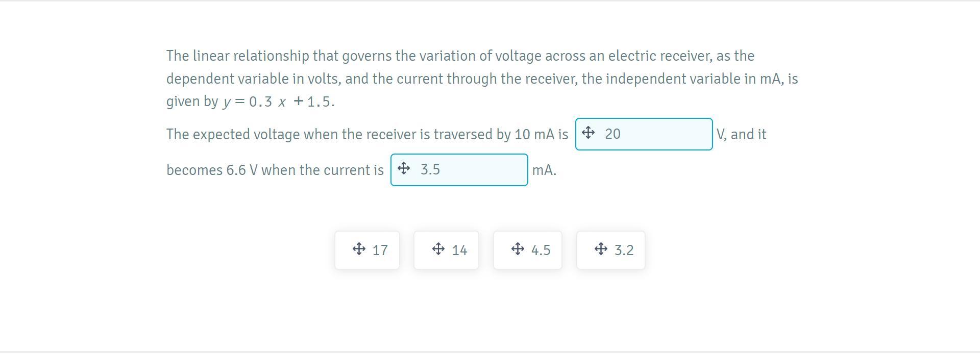This screenshot has height=354, width=980.
Task: Click the text 'V, and it' after the voltage box
Action: [x=741, y=134]
